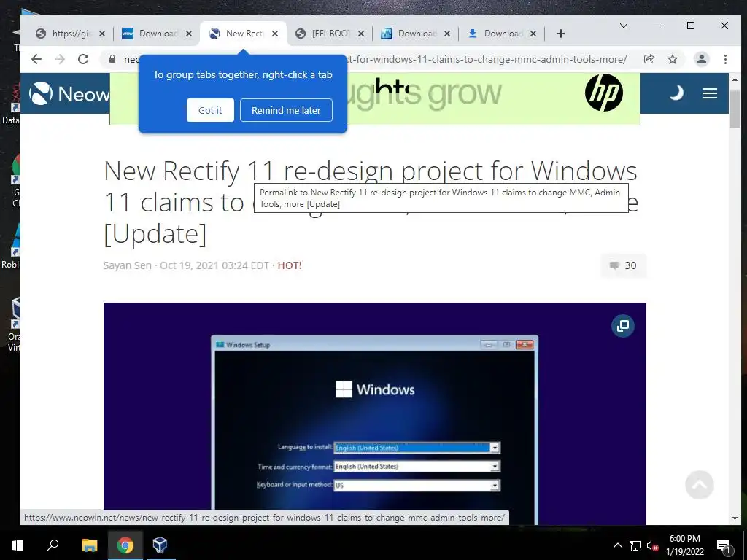
Task: Open a new tab with plus icon
Action: click(x=561, y=34)
